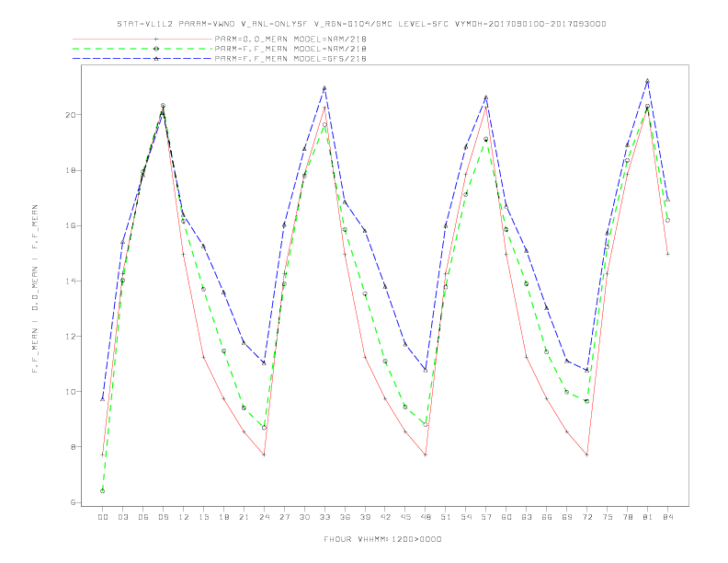This screenshot has width=728, height=563.
Task: Click x-axis tick label 15
Action: tap(203, 517)
